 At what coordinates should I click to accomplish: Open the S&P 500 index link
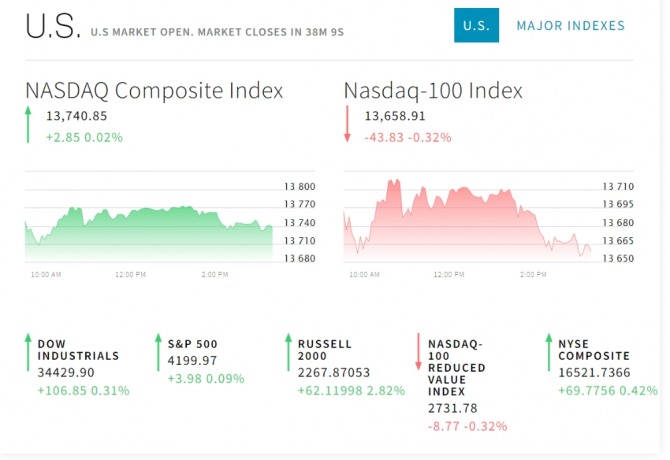pos(193,343)
